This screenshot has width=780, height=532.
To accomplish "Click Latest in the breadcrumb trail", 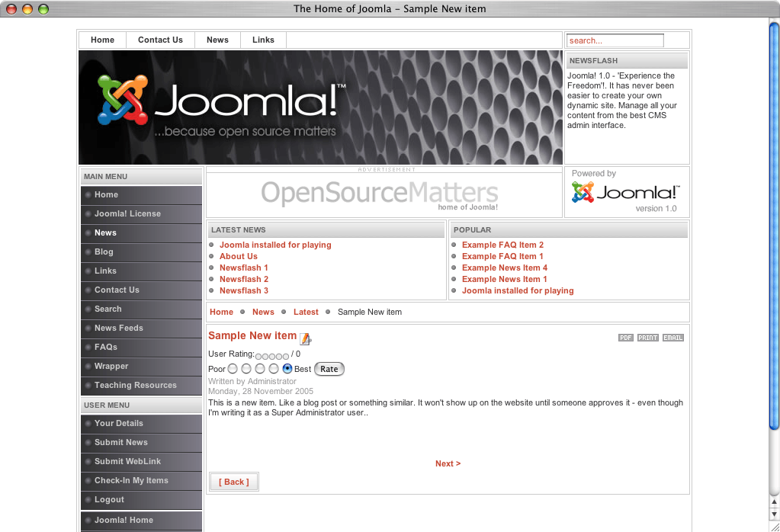I will click(306, 312).
